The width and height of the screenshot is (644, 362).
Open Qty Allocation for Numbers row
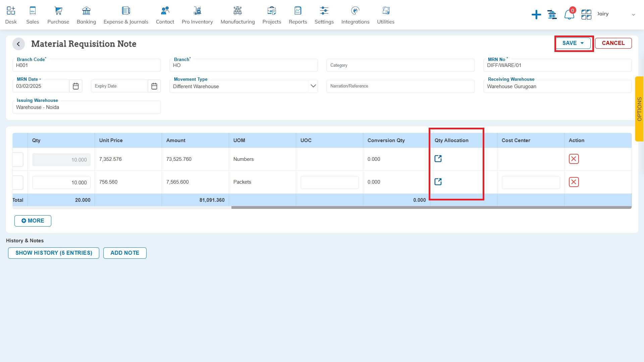(438, 159)
